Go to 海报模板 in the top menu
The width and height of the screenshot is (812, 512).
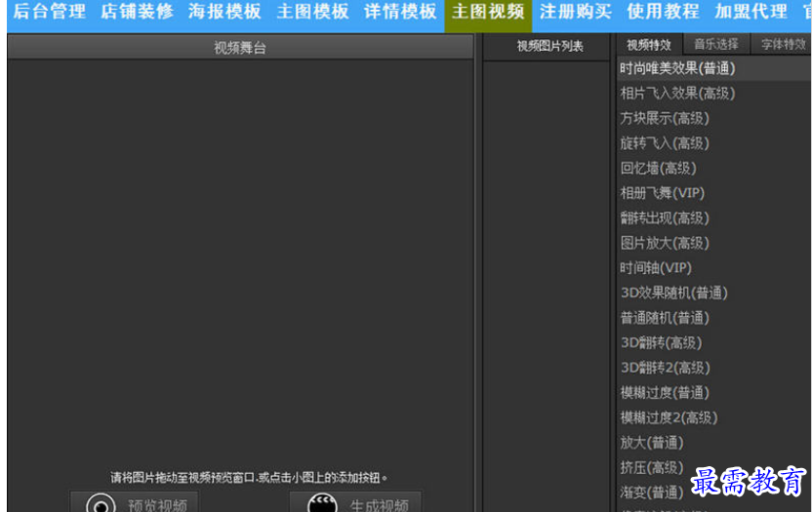click(224, 12)
